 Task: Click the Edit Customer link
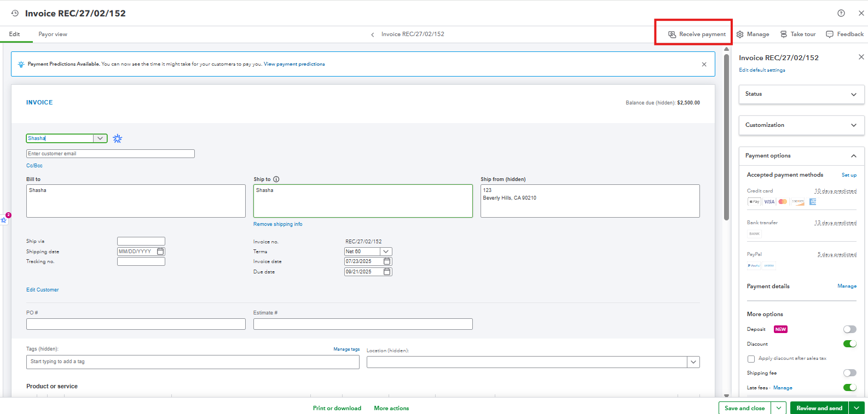(43, 290)
